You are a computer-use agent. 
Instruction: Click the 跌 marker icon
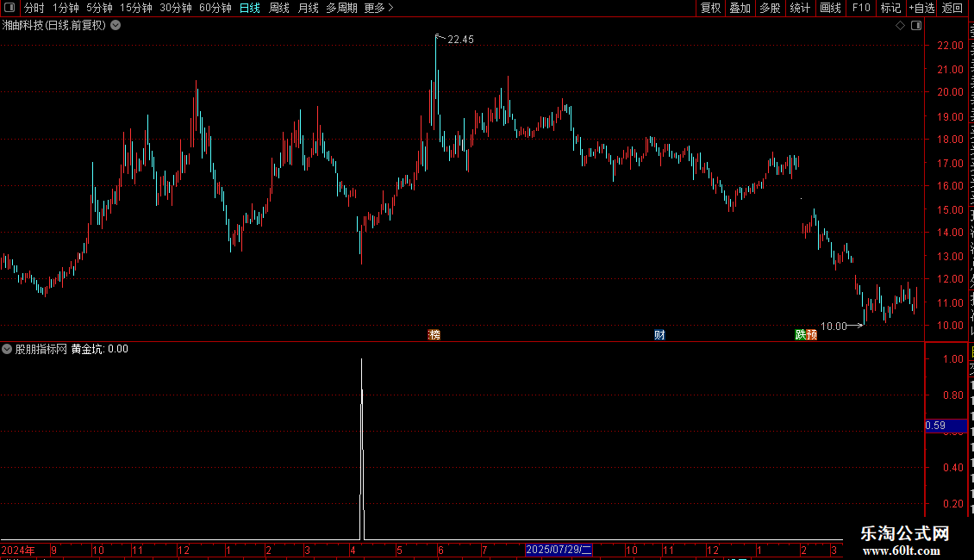801,334
